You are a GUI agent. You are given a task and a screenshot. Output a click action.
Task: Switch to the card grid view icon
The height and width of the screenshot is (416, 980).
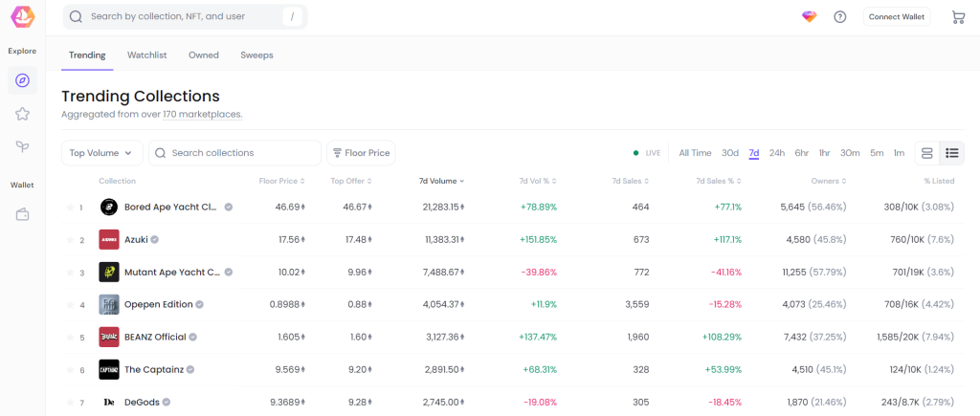[x=926, y=153]
